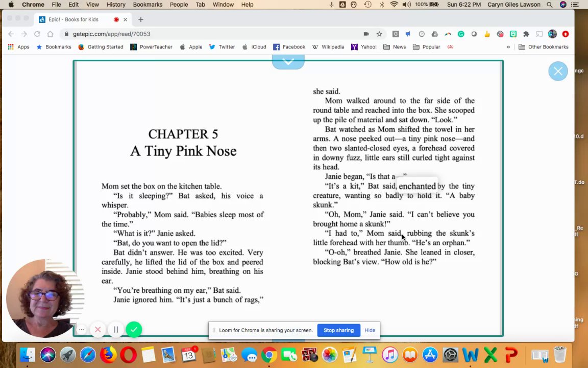
Task: Hide the Loom sharing notification
Action: point(370,330)
